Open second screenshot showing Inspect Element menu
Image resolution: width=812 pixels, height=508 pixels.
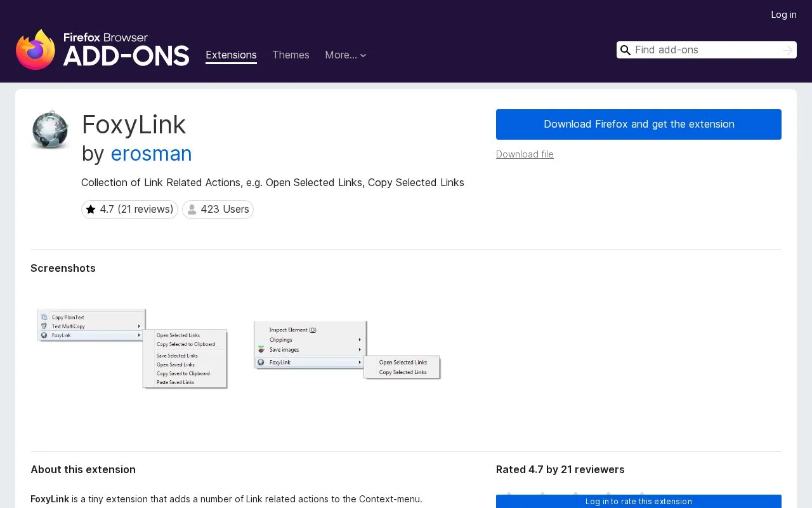point(347,351)
